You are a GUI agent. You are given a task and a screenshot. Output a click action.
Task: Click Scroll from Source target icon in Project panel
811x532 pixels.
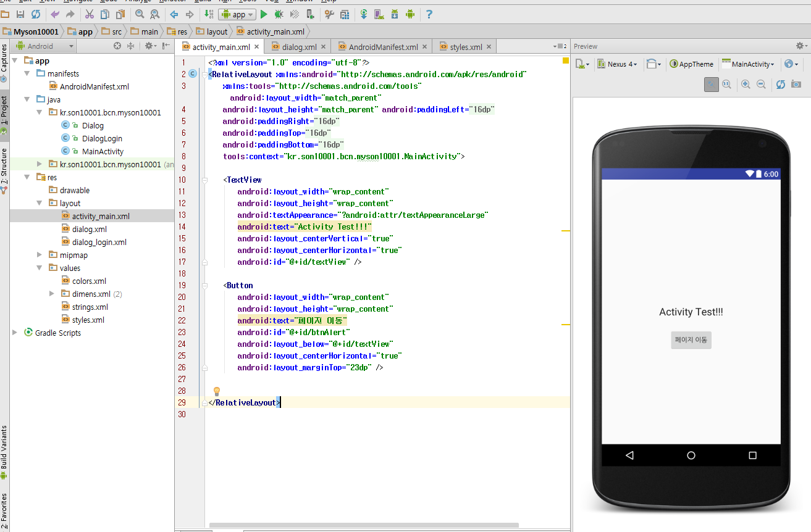coord(117,46)
